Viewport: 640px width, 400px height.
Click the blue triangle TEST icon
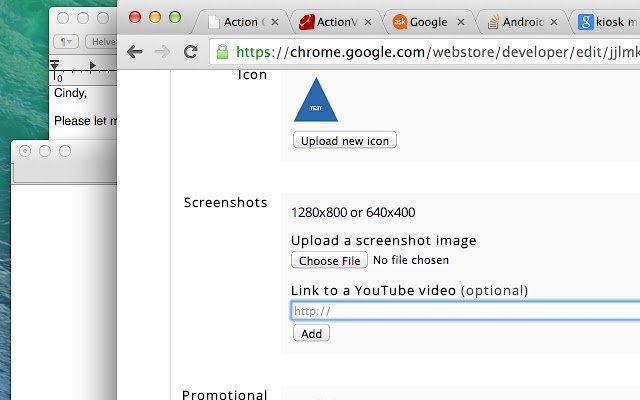coord(316,100)
